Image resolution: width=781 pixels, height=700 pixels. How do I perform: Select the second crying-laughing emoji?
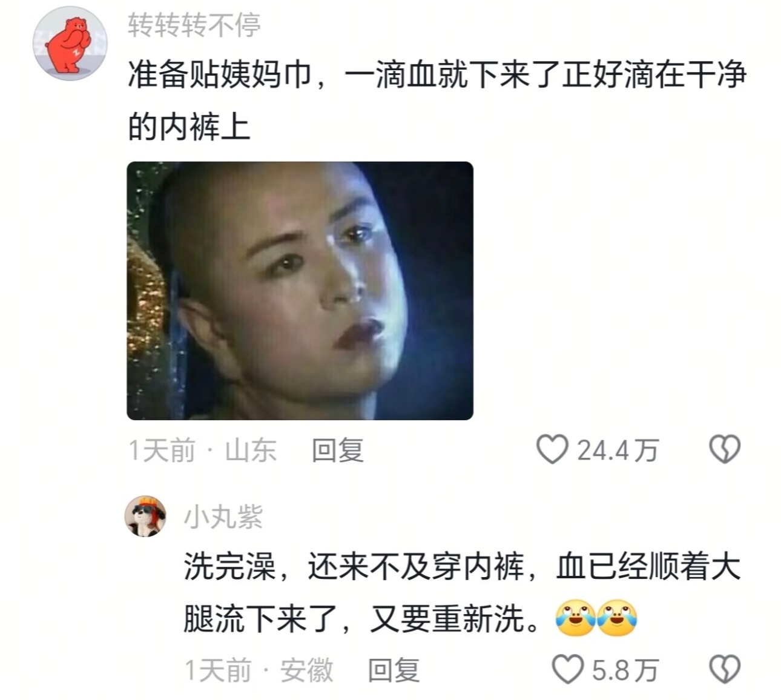(617, 618)
